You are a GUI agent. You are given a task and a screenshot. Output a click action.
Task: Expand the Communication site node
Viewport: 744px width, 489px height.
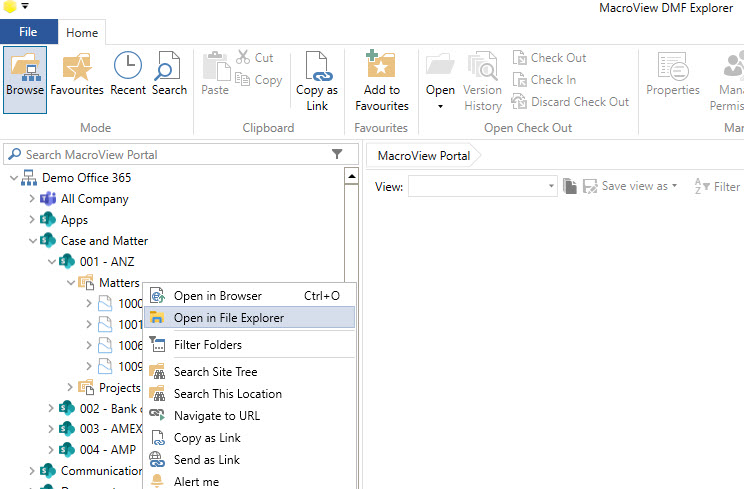(x=32, y=471)
